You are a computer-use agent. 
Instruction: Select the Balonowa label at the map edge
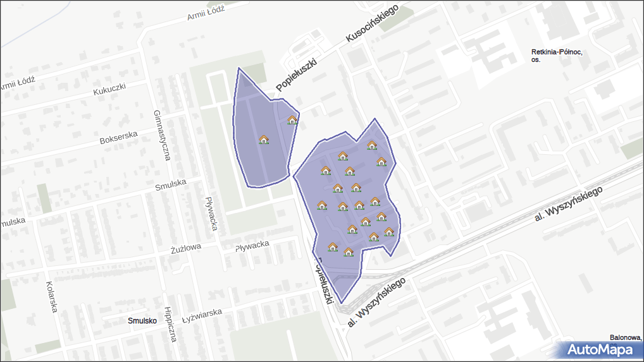coord(626,337)
